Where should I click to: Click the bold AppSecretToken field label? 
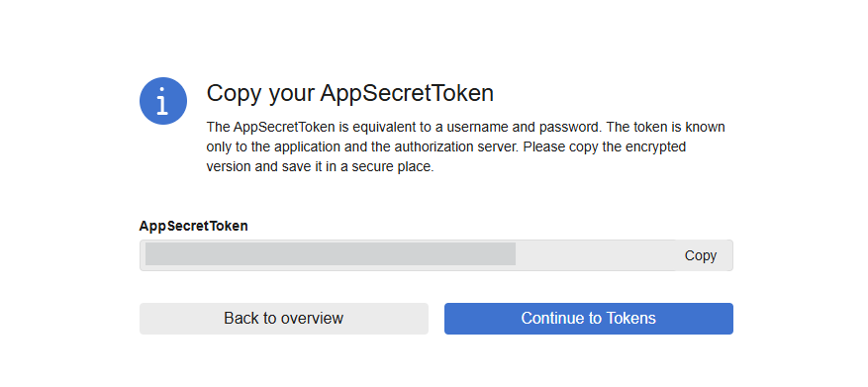pos(194,226)
